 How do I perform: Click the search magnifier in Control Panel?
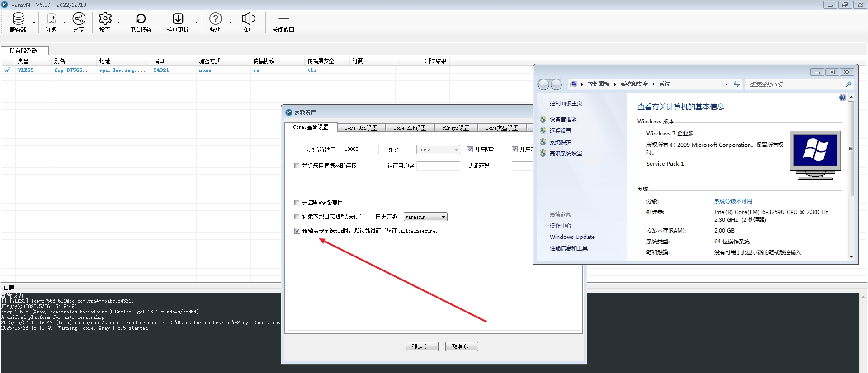tap(849, 84)
